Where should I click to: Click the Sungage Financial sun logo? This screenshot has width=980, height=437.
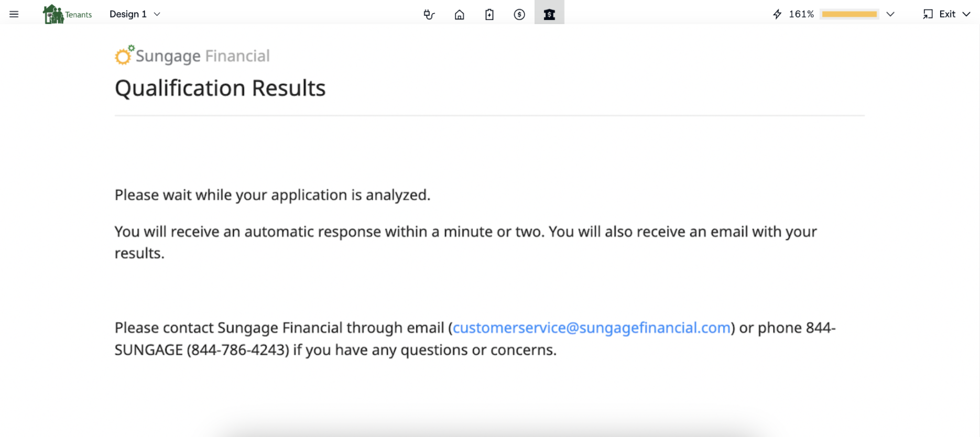[x=124, y=55]
